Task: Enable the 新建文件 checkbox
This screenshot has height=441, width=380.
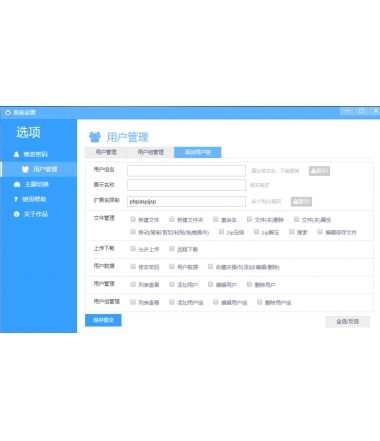Action: [133, 219]
